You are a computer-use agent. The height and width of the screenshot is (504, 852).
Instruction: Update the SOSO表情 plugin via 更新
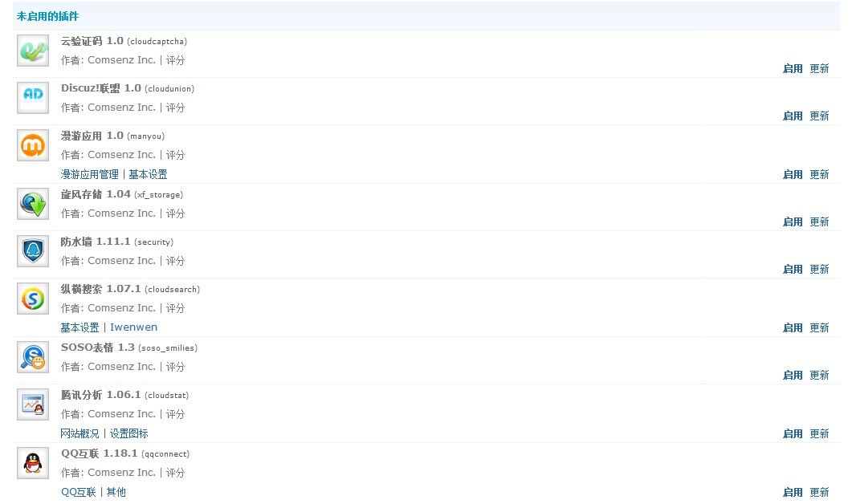click(819, 375)
